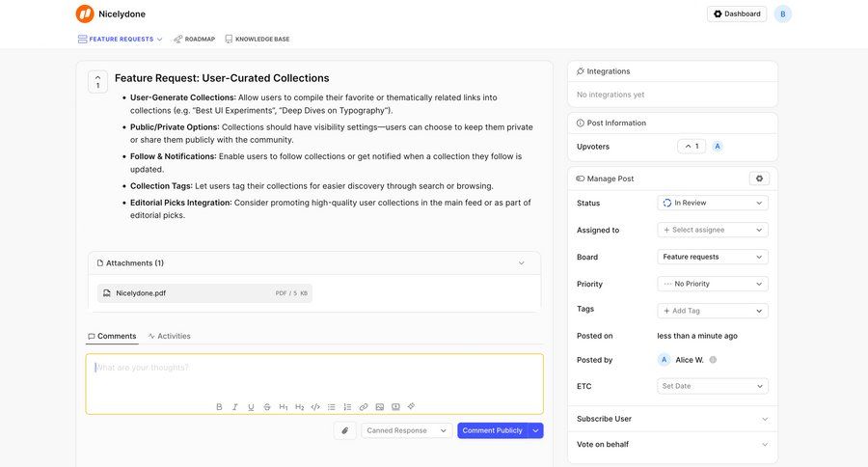Viewport: 868px width, 467px height.
Task: Open the Roadmap navigation item
Action: pos(194,40)
